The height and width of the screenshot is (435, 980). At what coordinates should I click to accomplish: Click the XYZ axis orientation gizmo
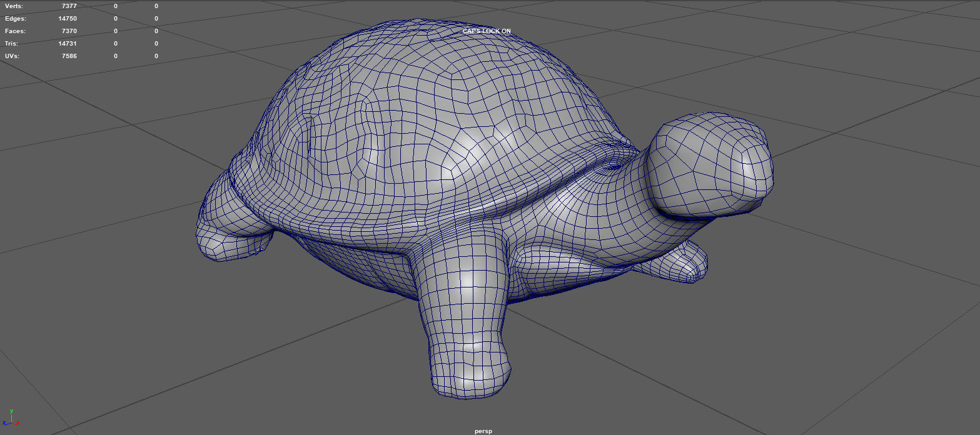coord(13,418)
